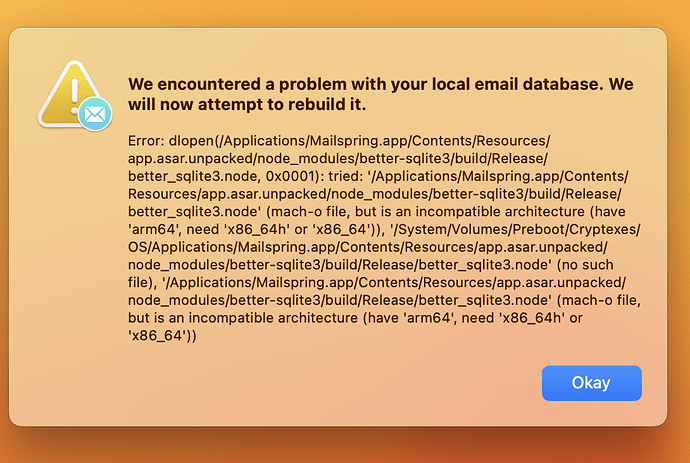This screenshot has width=690, height=463.
Task: Click the 'OS/Applications/Mailspring.app' path text
Action: click(x=232, y=247)
